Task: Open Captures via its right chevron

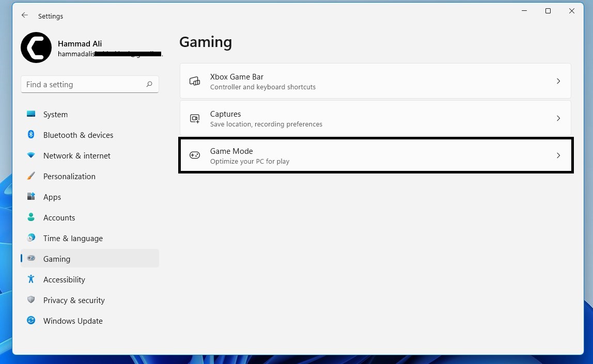Action: pyautogui.click(x=558, y=118)
